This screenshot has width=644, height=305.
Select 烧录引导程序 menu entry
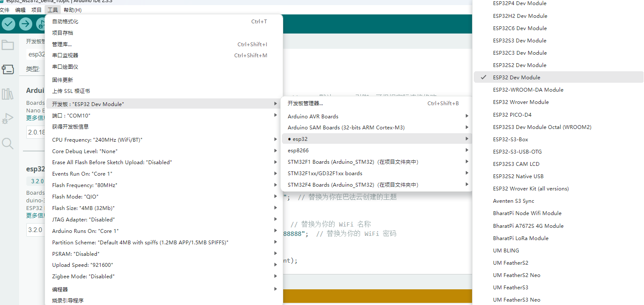[x=164, y=300]
